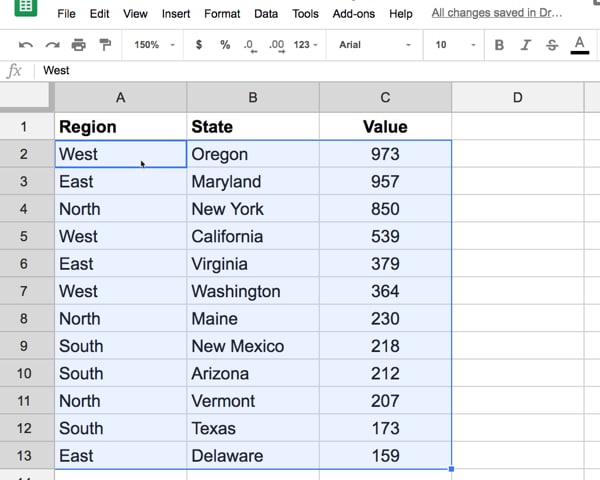
Task: Select the Paint format roller icon
Action: click(105, 45)
